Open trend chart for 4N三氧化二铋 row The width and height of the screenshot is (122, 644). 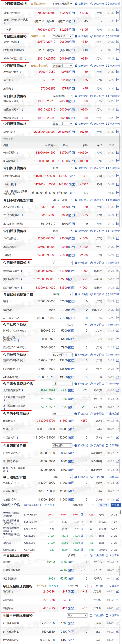(117, 318)
